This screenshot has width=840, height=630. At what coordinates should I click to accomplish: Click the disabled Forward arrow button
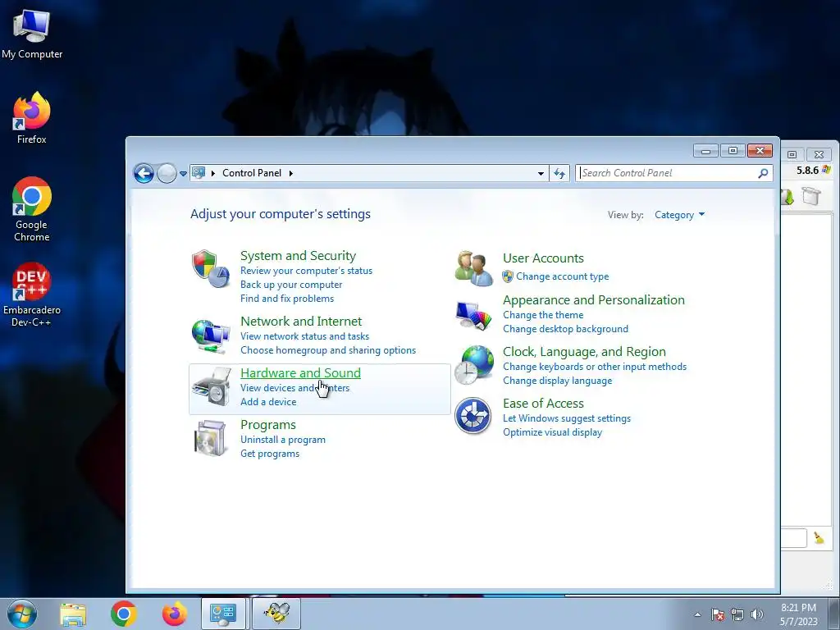[x=167, y=173]
